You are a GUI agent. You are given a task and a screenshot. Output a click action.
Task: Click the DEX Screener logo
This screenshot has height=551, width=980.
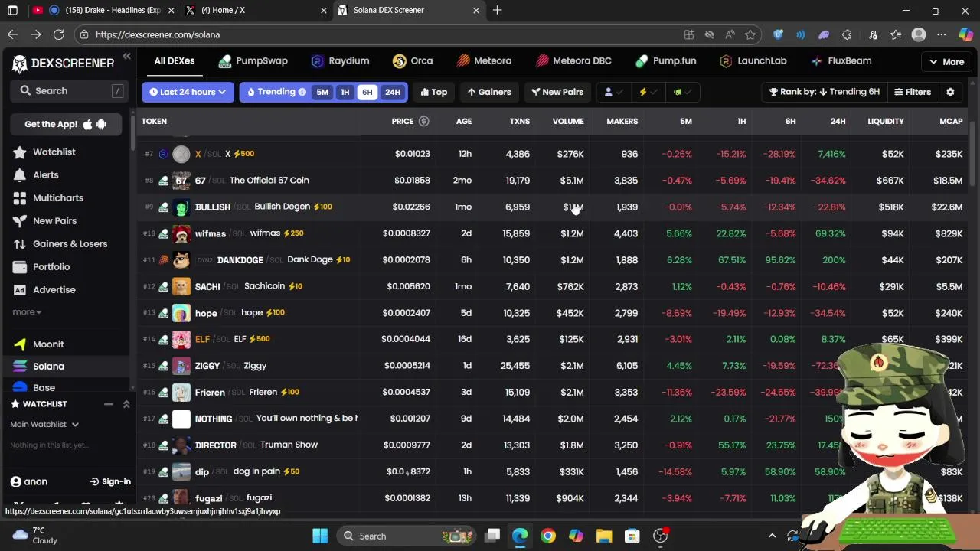63,64
